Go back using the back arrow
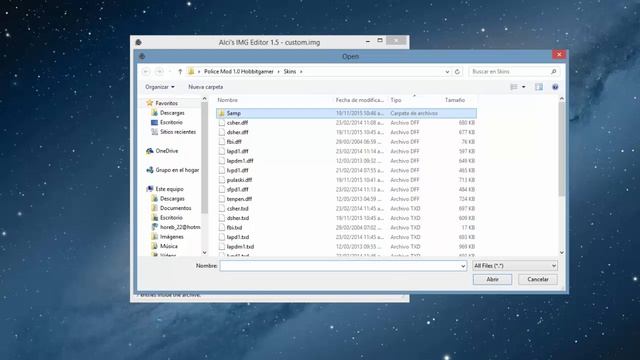Viewport: 640px width, 360px height. pyautogui.click(x=146, y=71)
